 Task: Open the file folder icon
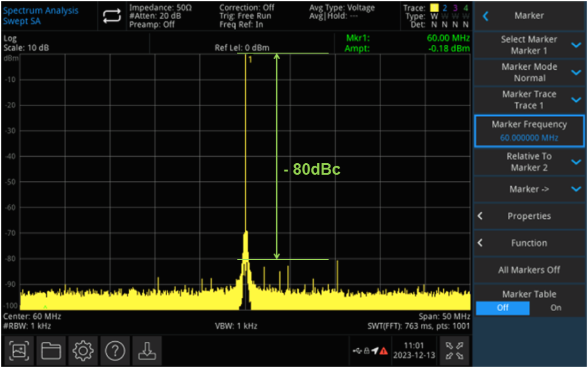pos(51,350)
